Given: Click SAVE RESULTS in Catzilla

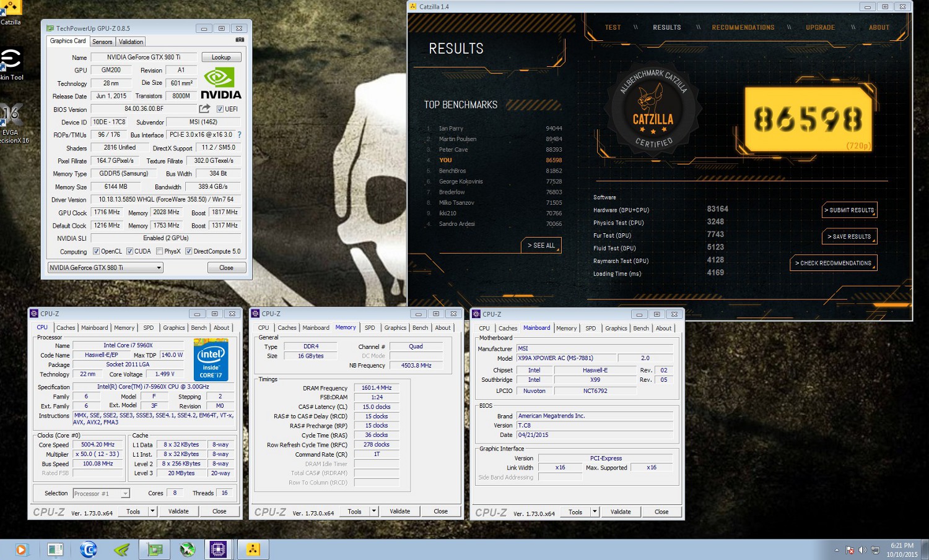Looking at the screenshot, I should [x=850, y=236].
